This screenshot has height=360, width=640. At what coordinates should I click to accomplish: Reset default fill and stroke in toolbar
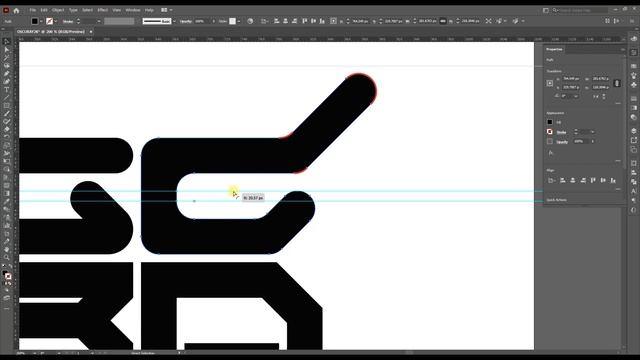pos(4,267)
